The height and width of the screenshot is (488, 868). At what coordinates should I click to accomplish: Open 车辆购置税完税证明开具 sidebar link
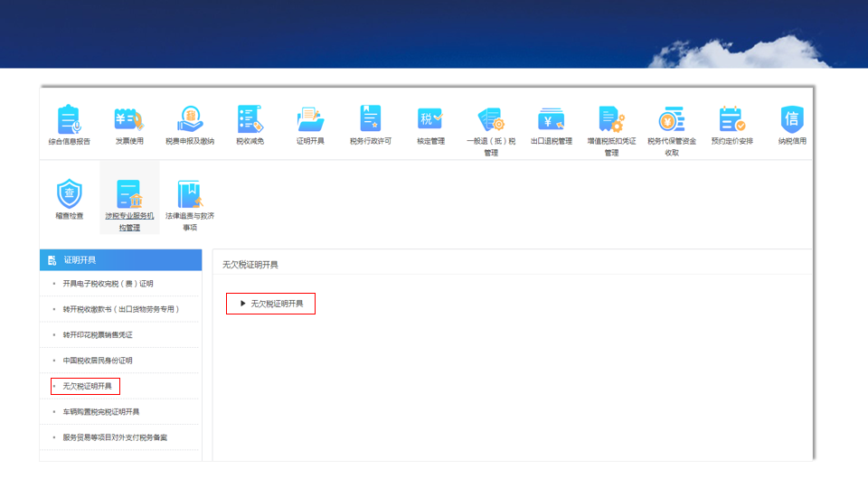100,412
